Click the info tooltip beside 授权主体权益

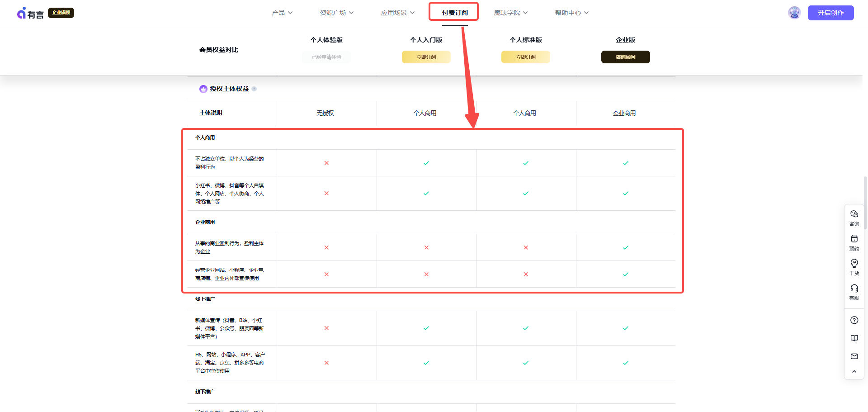tap(255, 89)
